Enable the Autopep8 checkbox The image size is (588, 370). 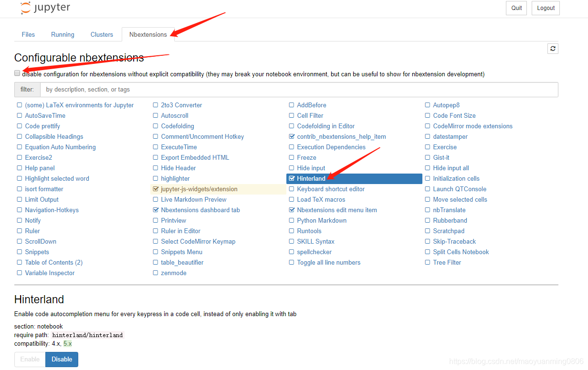428,105
